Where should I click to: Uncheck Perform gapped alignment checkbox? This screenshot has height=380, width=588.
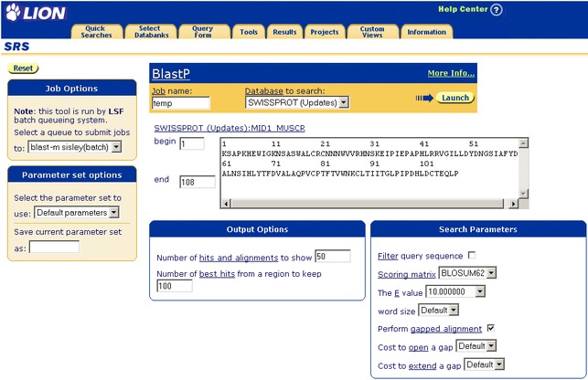coord(490,328)
